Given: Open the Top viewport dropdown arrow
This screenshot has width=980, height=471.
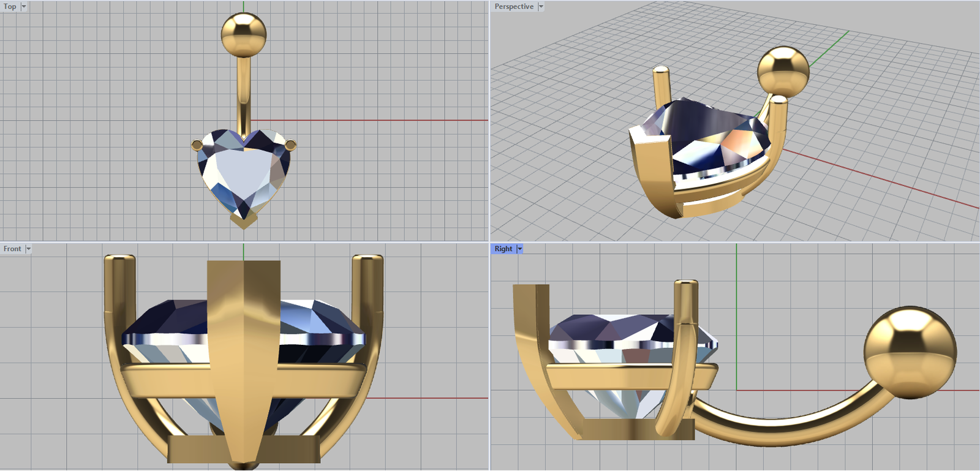Looking at the screenshot, I should 24,7.
